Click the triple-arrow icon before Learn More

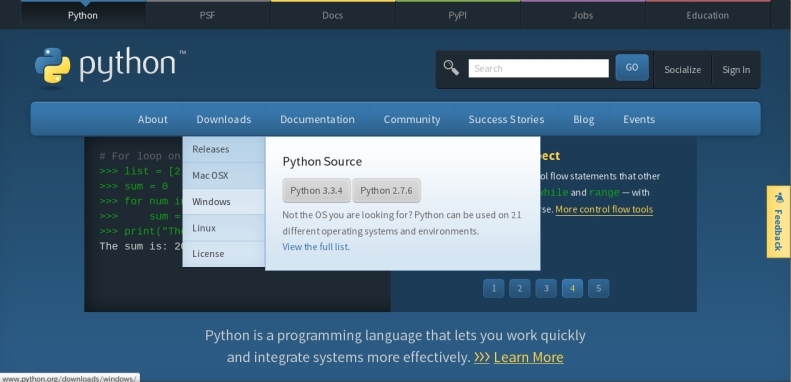pos(482,357)
